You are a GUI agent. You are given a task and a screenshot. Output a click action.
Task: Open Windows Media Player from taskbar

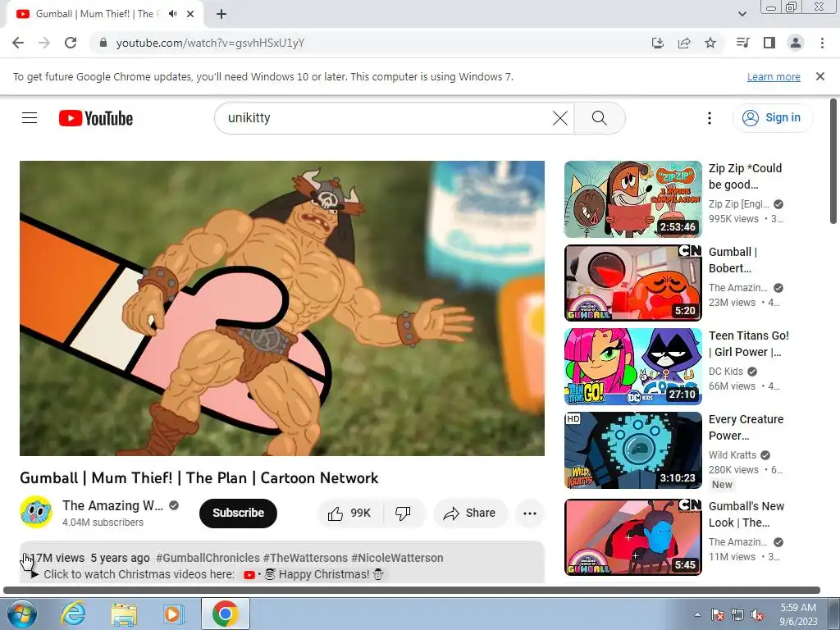[174, 614]
